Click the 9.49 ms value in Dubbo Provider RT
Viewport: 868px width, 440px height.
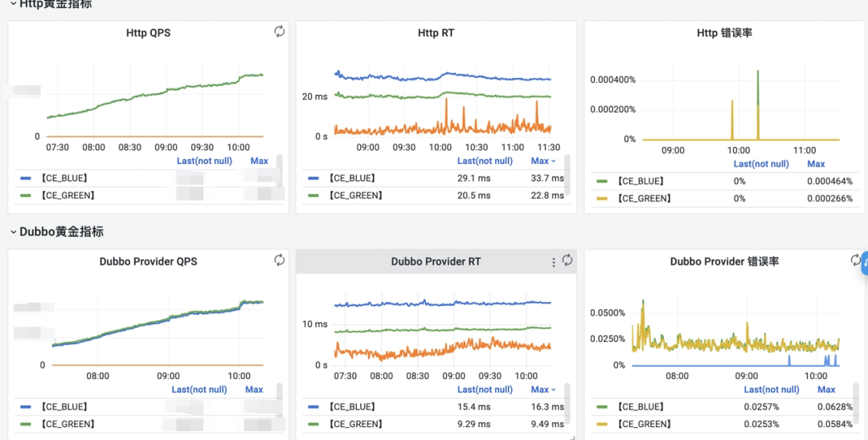coord(547,424)
